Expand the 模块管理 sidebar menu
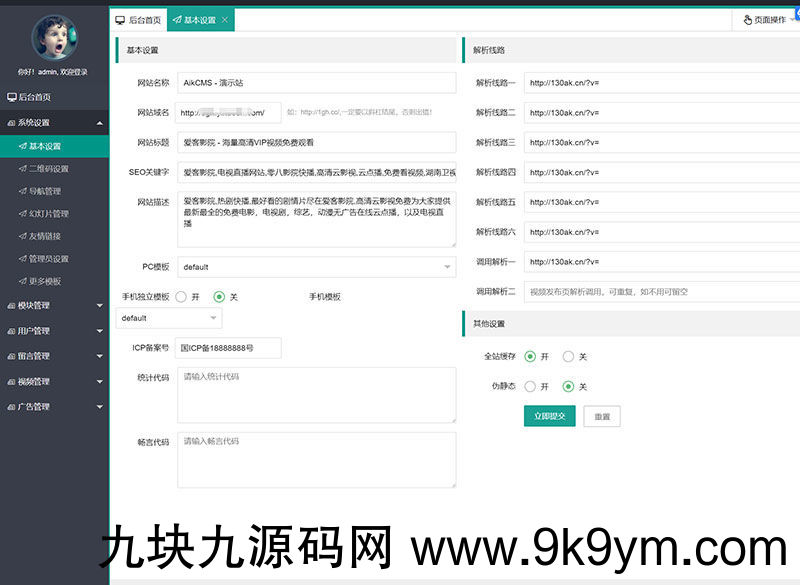This screenshot has height=585, width=800. 54,305
